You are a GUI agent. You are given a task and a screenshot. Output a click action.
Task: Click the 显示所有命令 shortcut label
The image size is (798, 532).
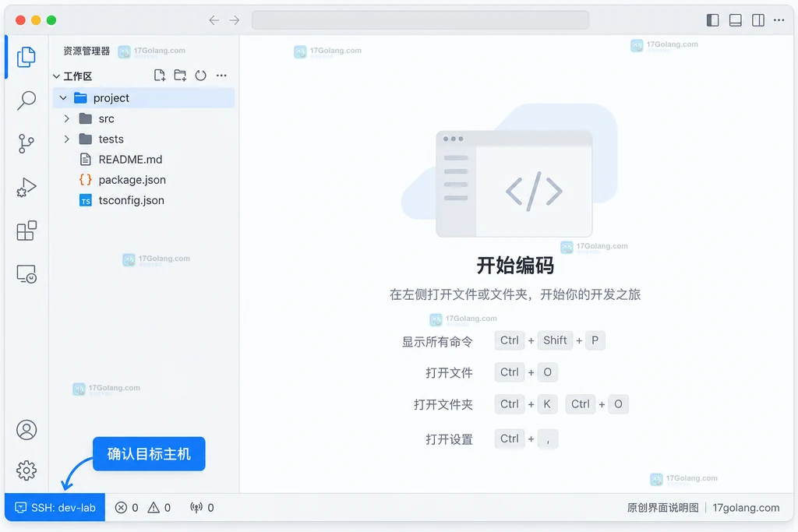[x=437, y=342]
